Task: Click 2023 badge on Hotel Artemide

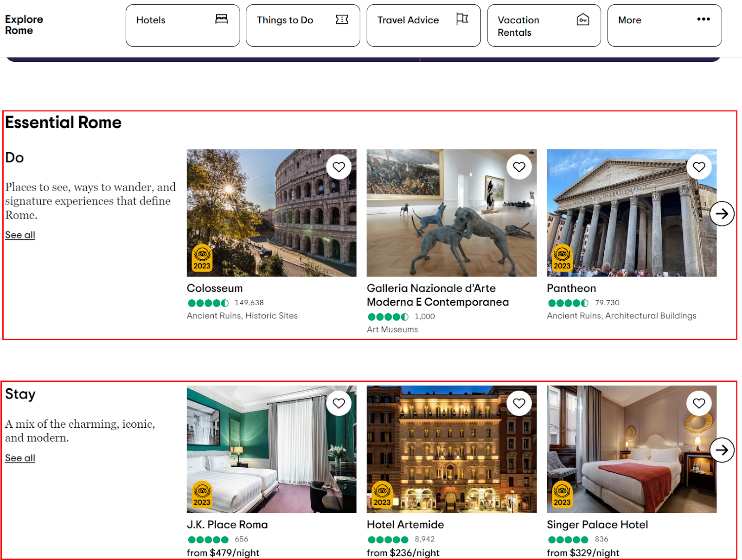Action: pyautogui.click(x=382, y=495)
